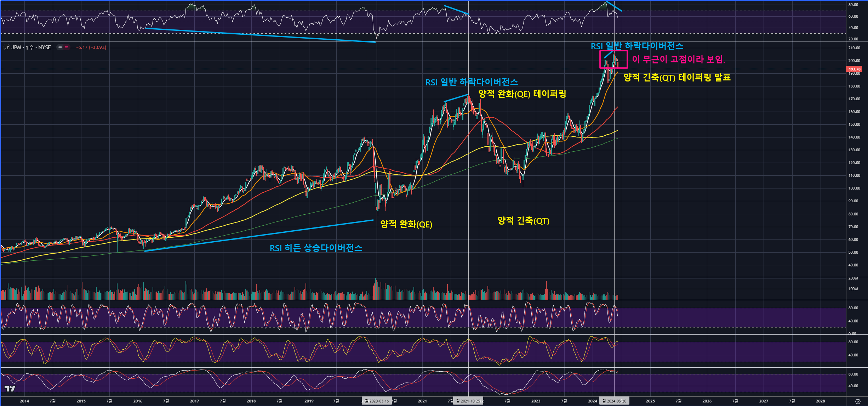Open the JPM · 1주 · NYSE symbol title

pyautogui.click(x=31, y=47)
